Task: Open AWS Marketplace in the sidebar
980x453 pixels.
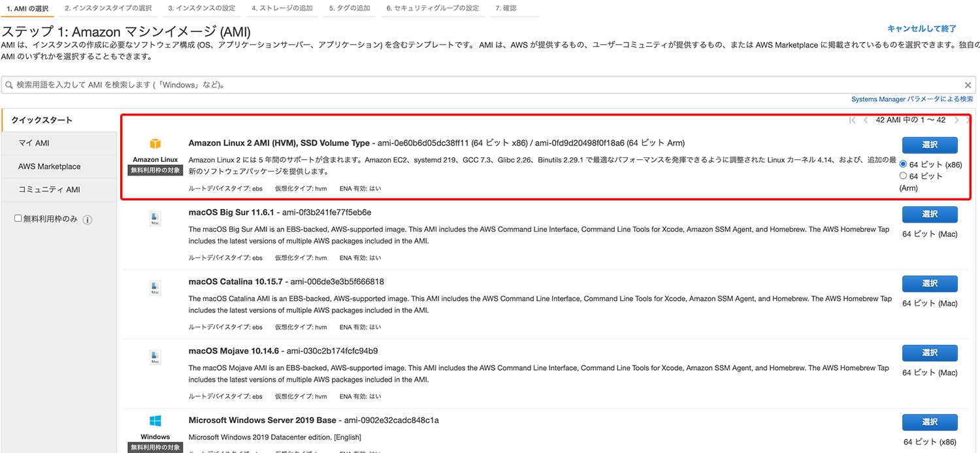Action: click(61, 166)
